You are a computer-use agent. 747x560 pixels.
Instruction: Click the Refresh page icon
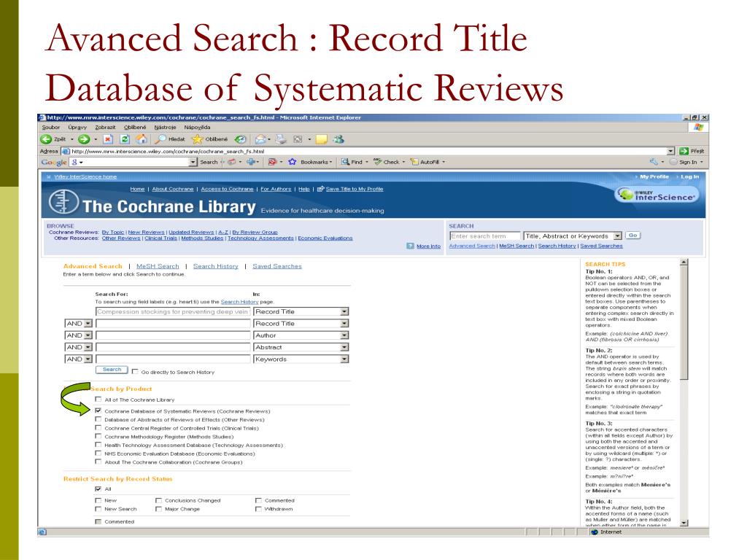[125, 139]
